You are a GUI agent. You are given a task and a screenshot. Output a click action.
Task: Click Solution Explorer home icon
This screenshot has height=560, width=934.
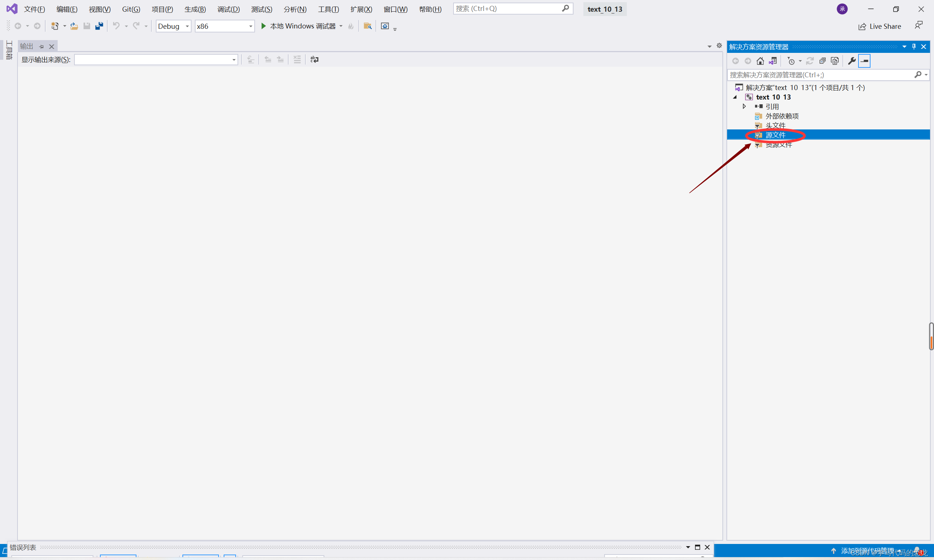760,61
